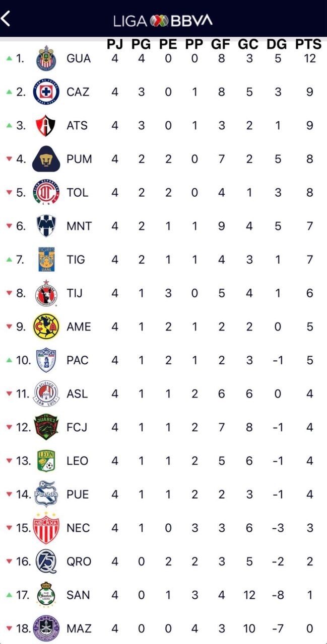The height and width of the screenshot is (644, 327).
Task: Select the Guadalajara (GUA) club crest
Action: [x=45, y=58]
